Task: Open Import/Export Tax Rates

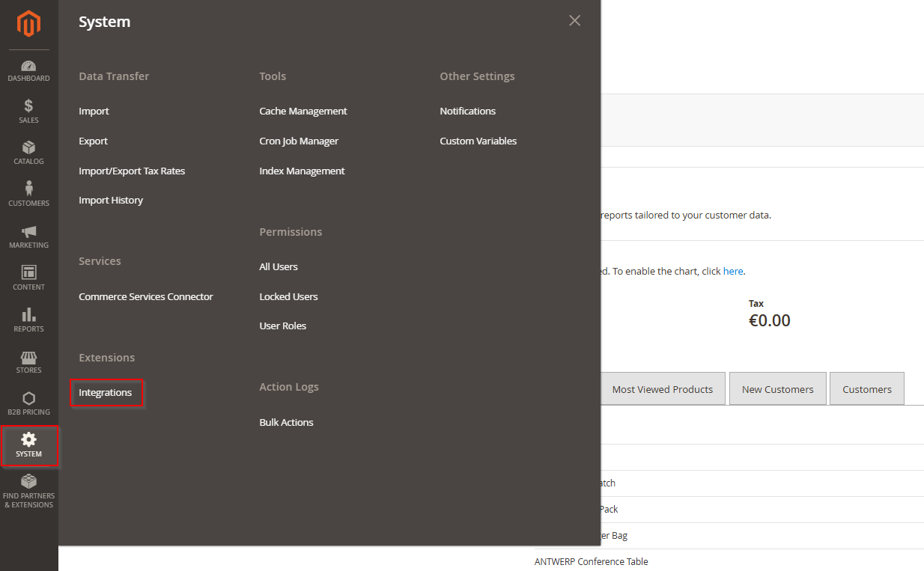Action: 132,171
